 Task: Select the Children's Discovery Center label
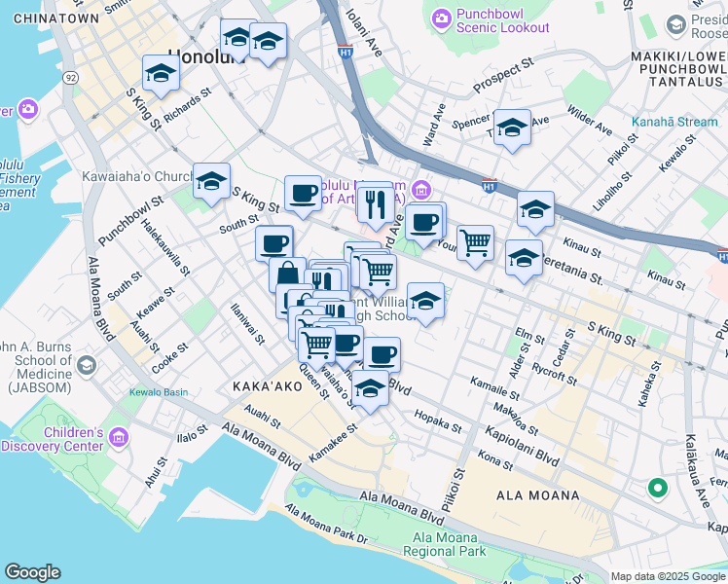[53, 439]
